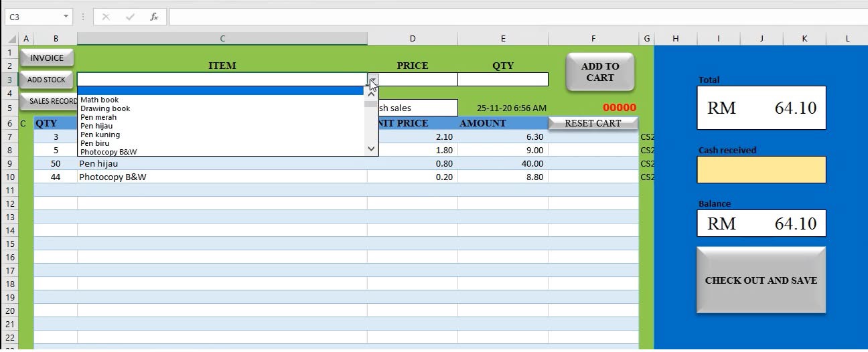Open SALES RECORD button
Screen dimensions: 868x352
(49, 101)
